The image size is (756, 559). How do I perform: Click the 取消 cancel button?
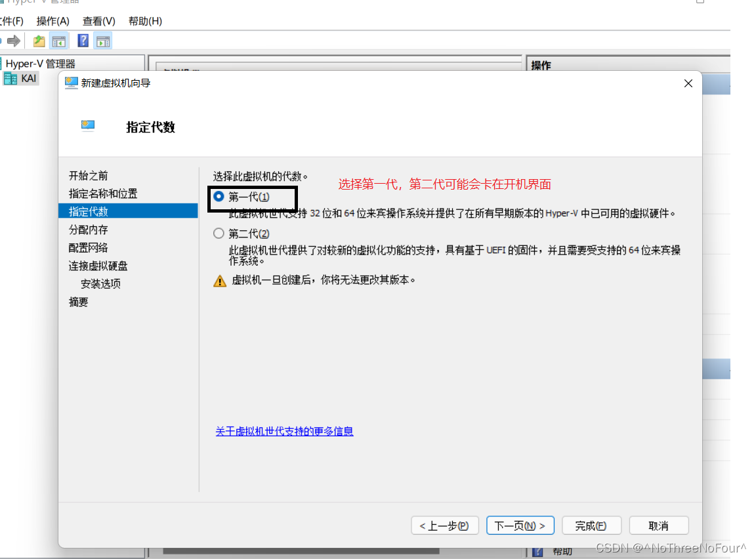tap(659, 526)
